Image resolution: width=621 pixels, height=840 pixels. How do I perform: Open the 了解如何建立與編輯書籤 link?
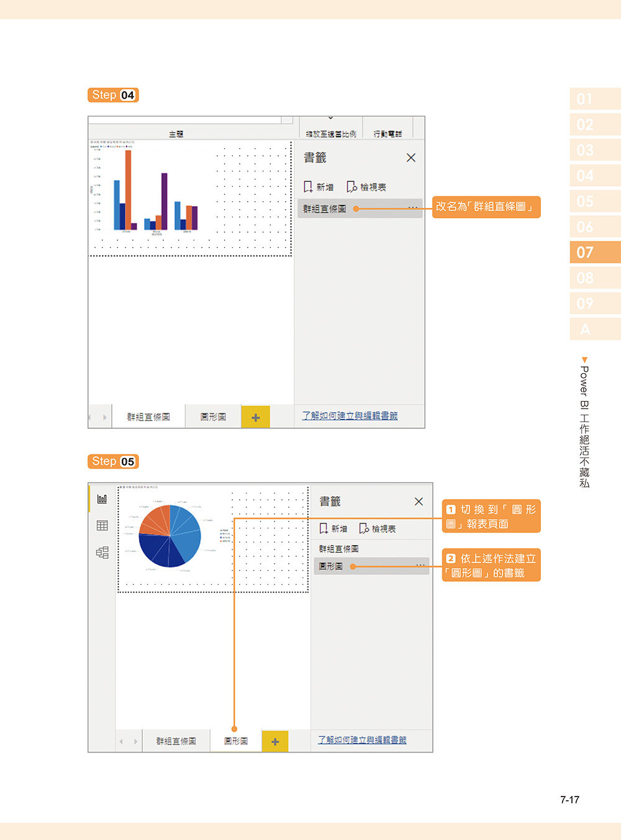(x=351, y=416)
